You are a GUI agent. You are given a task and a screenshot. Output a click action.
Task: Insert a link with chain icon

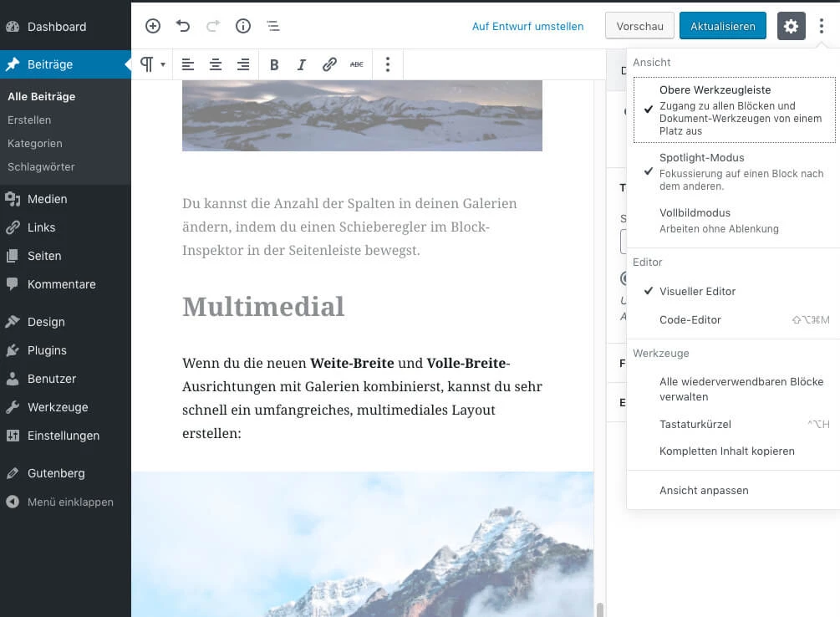(329, 64)
